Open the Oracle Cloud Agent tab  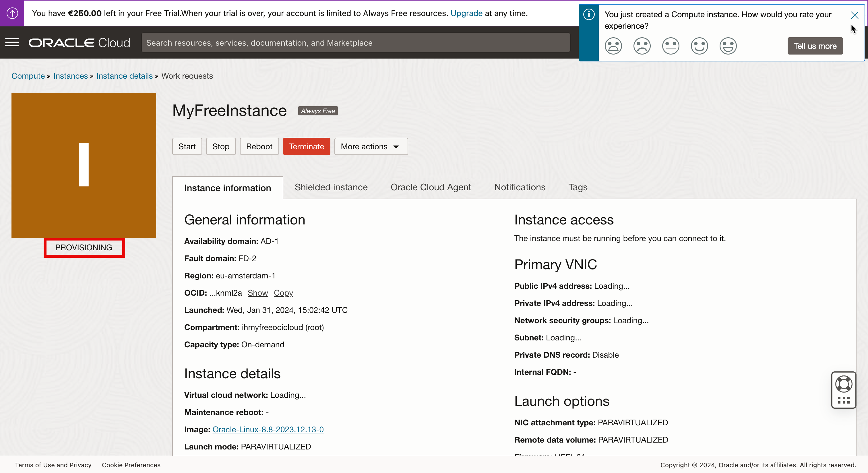tap(431, 187)
